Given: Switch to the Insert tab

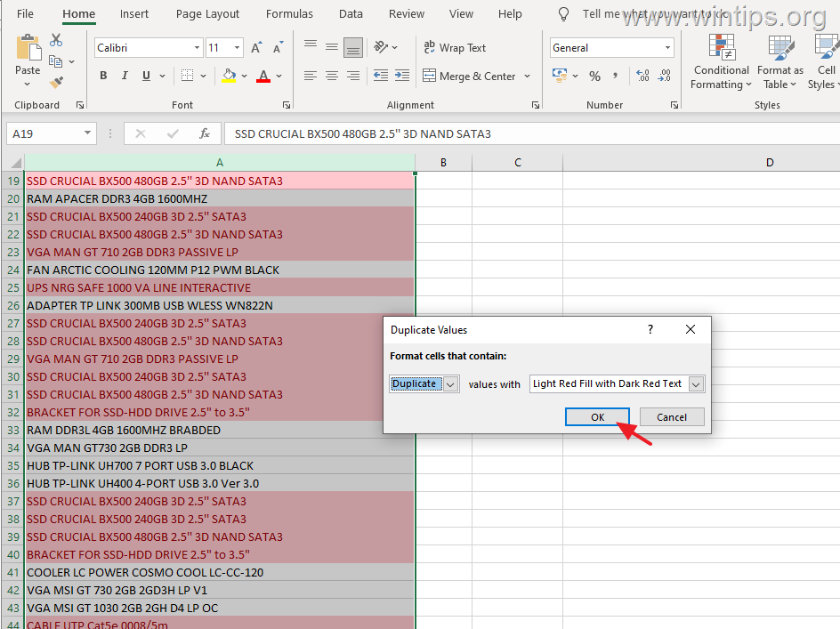Looking at the screenshot, I should (x=134, y=14).
